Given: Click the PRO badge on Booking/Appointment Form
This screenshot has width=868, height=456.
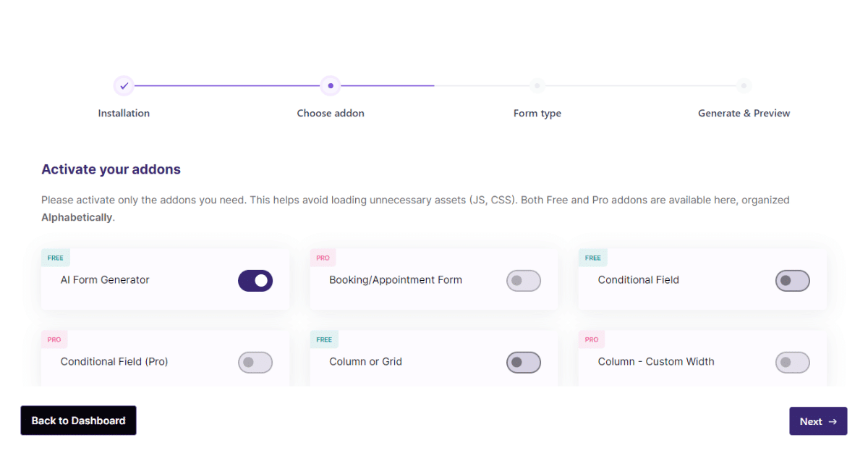Looking at the screenshot, I should click(x=323, y=257).
